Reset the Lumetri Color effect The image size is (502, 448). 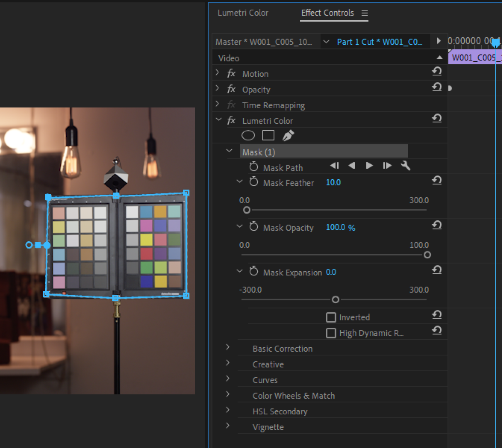[437, 119]
